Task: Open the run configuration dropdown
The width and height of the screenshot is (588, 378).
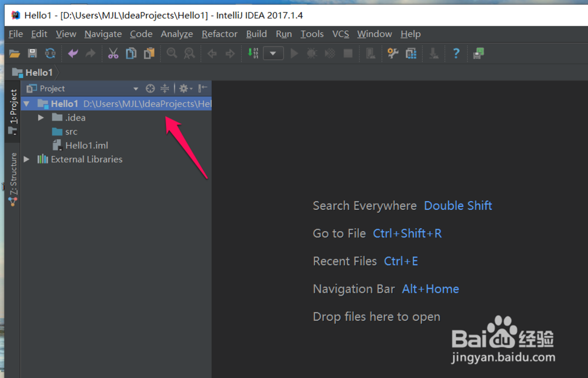Action: tap(273, 53)
